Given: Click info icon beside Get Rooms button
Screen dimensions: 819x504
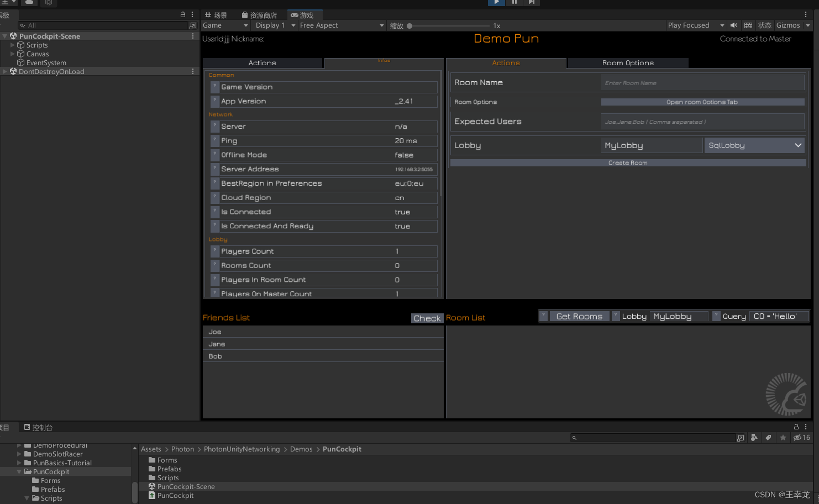Looking at the screenshot, I should (543, 316).
